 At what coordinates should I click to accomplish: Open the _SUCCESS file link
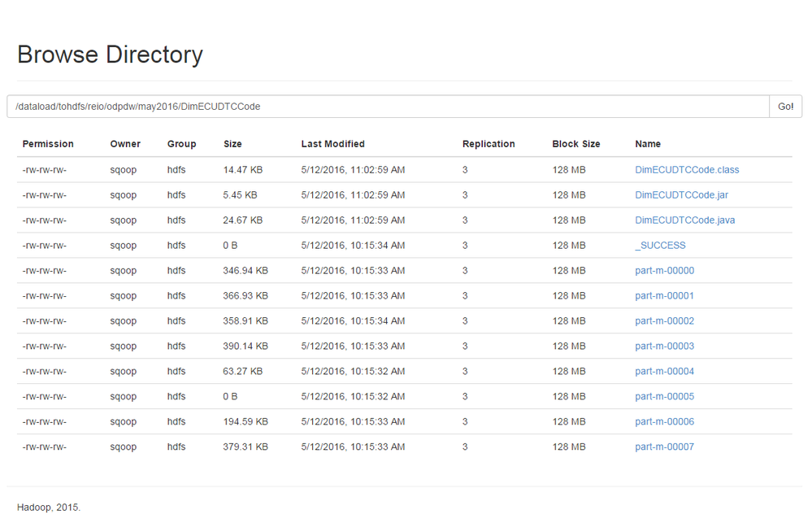(x=660, y=246)
